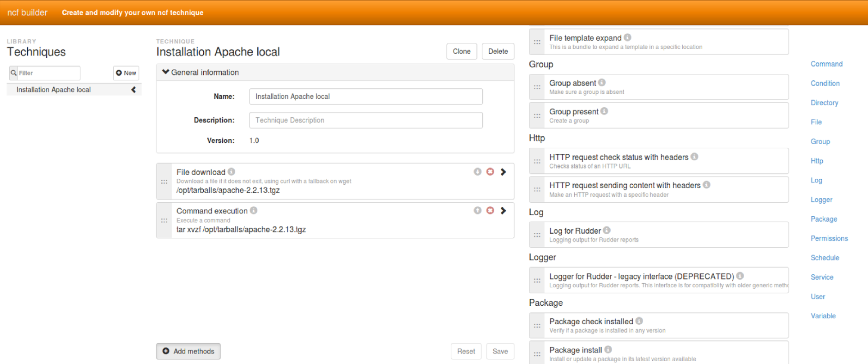Click the info icon beside File template expand
Image resolution: width=868 pixels, height=364 pixels.
tap(627, 37)
